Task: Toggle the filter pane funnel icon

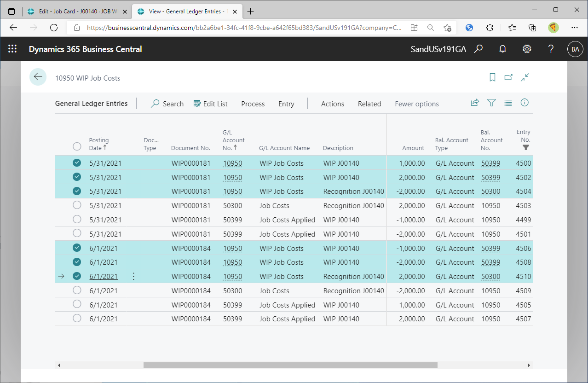Action: coord(491,103)
